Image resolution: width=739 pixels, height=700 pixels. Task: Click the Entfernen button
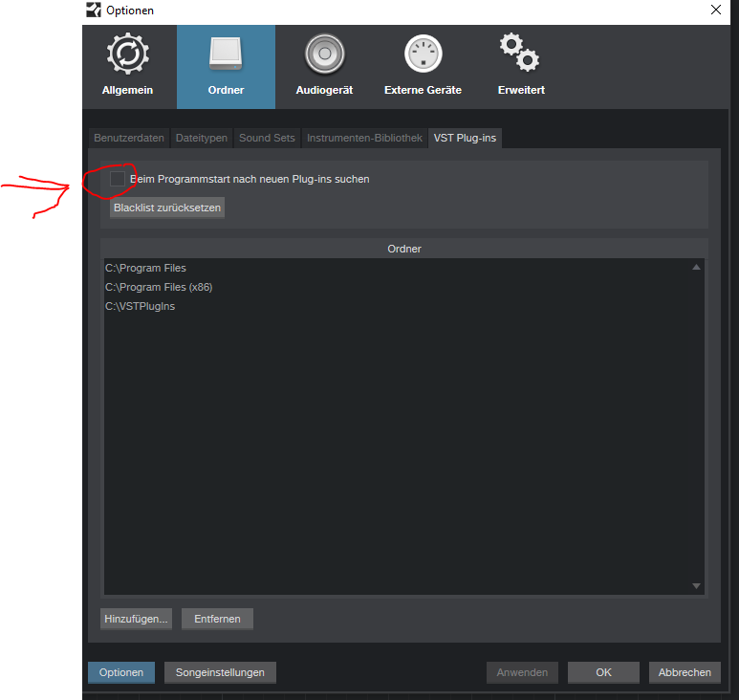[217, 619]
